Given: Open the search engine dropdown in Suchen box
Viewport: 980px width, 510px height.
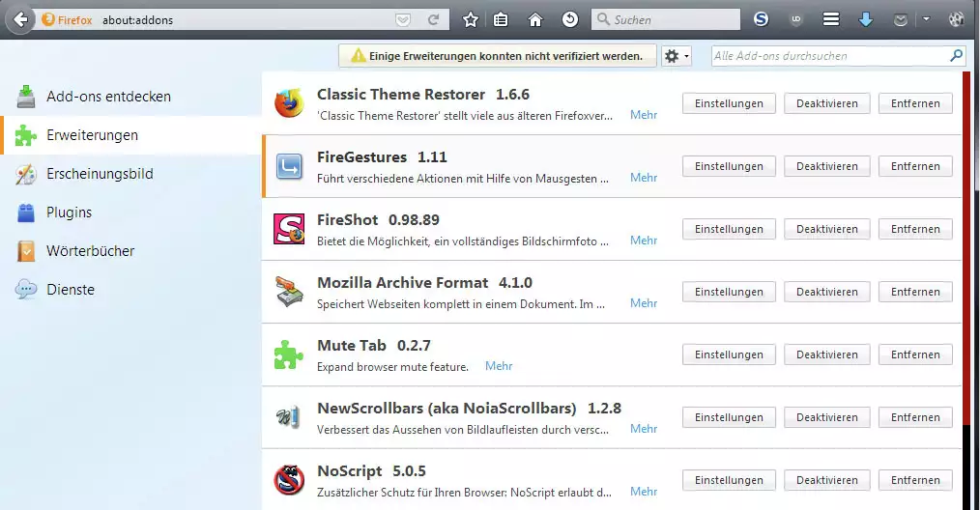Looking at the screenshot, I should [x=603, y=19].
